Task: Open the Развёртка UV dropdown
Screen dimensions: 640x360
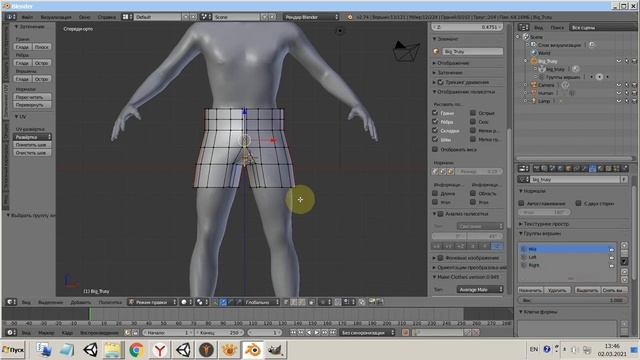Action: click(x=32, y=137)
